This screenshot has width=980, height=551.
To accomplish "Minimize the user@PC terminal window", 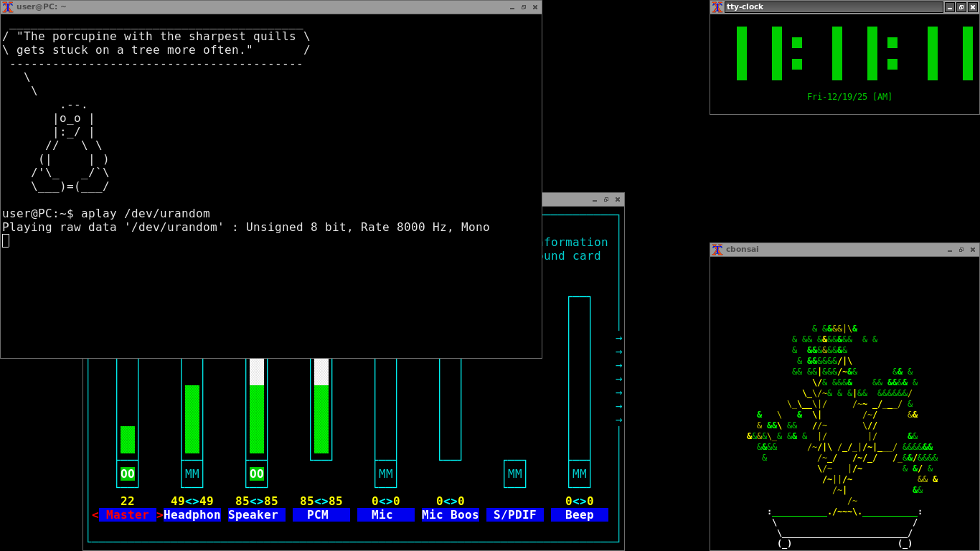I will [512, 7].
